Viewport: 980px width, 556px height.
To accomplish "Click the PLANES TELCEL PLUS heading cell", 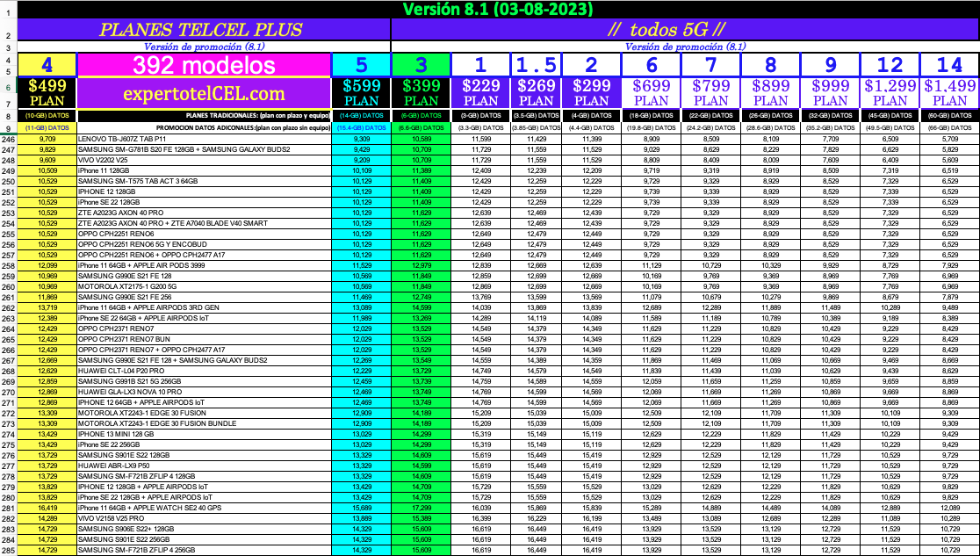I will [204, 29].
